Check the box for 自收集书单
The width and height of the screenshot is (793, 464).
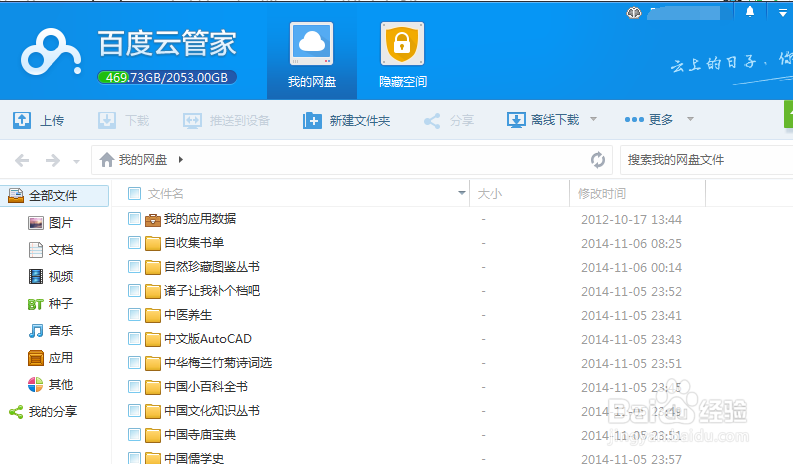coord(134,243)
